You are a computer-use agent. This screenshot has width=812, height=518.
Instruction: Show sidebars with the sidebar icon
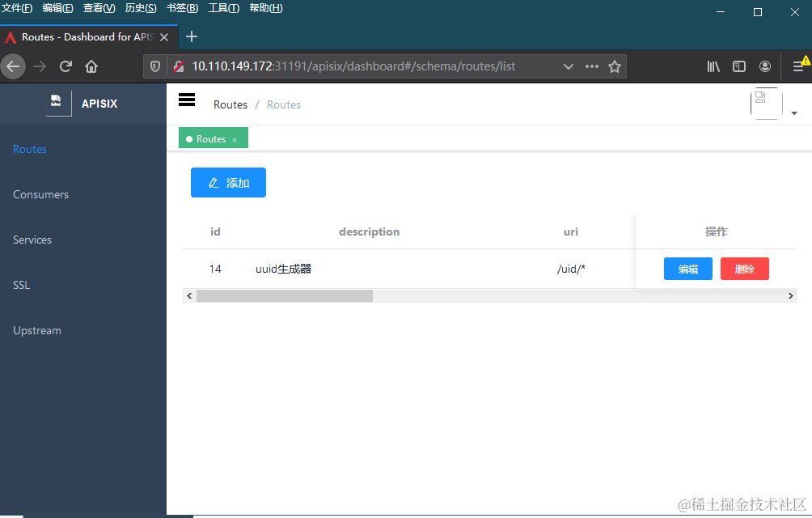739,66
